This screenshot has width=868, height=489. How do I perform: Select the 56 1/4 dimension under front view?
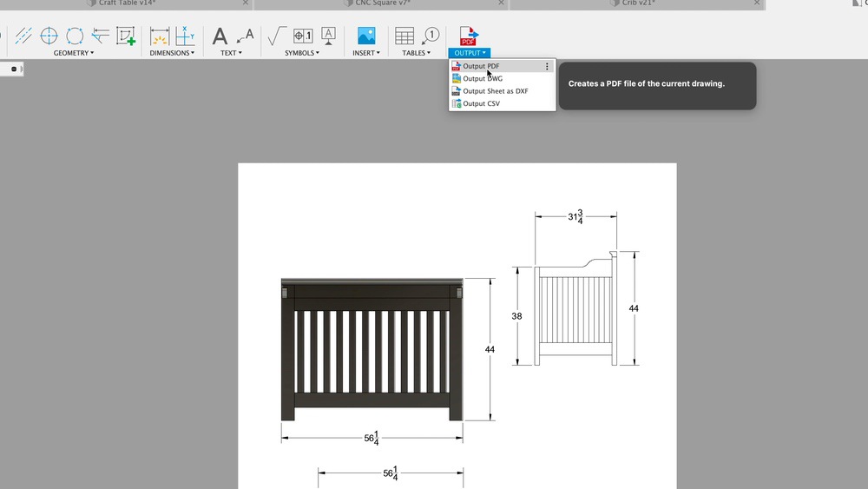pos(372,438)
